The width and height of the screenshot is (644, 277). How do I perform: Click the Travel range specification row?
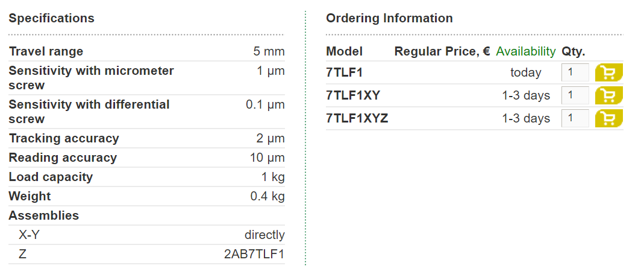click(x=146, y=51)
